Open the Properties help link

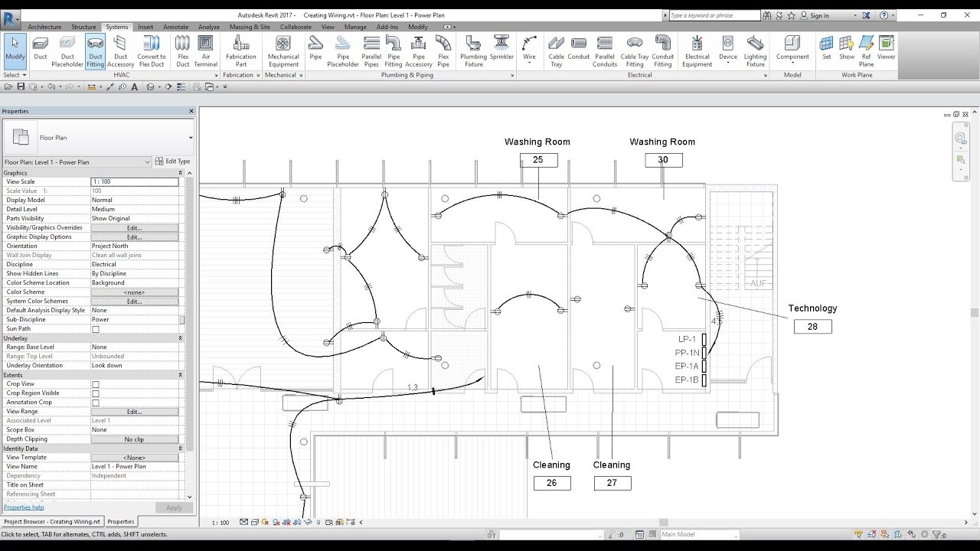click(24, 507)
